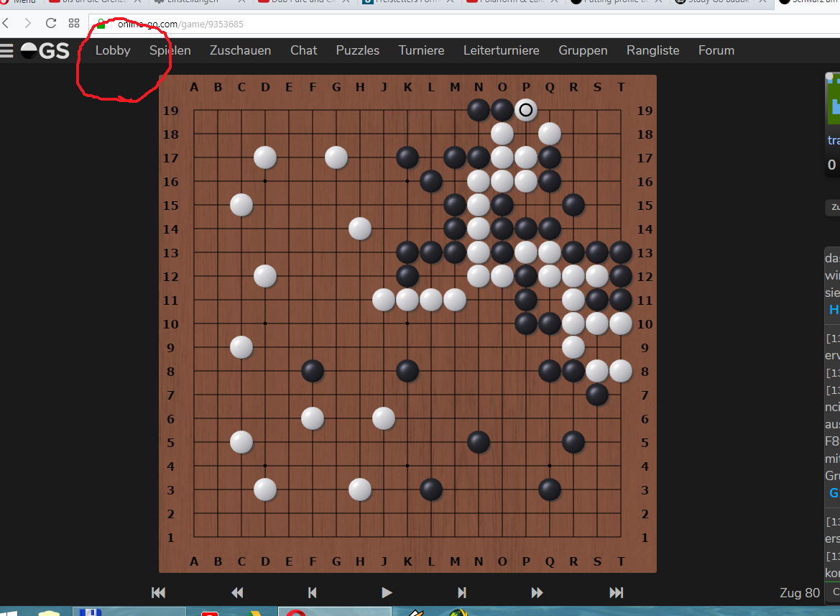840x616 pixels.
Task: Reload the page with browser refresh icon
Action: point(51,23)
